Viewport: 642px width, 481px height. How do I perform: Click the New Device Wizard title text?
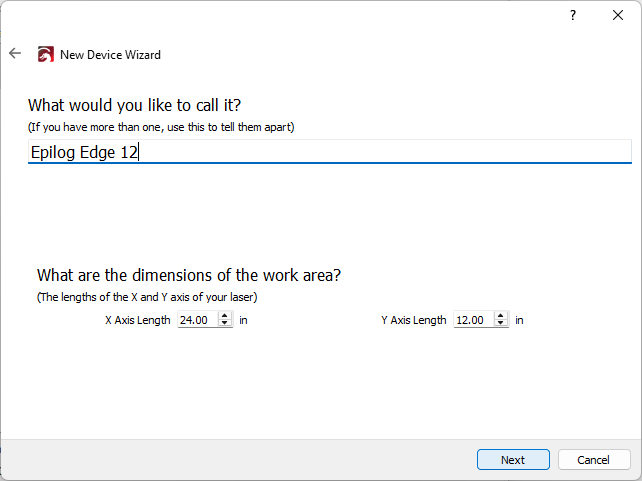pyautogui.click(x=110, y=55)
